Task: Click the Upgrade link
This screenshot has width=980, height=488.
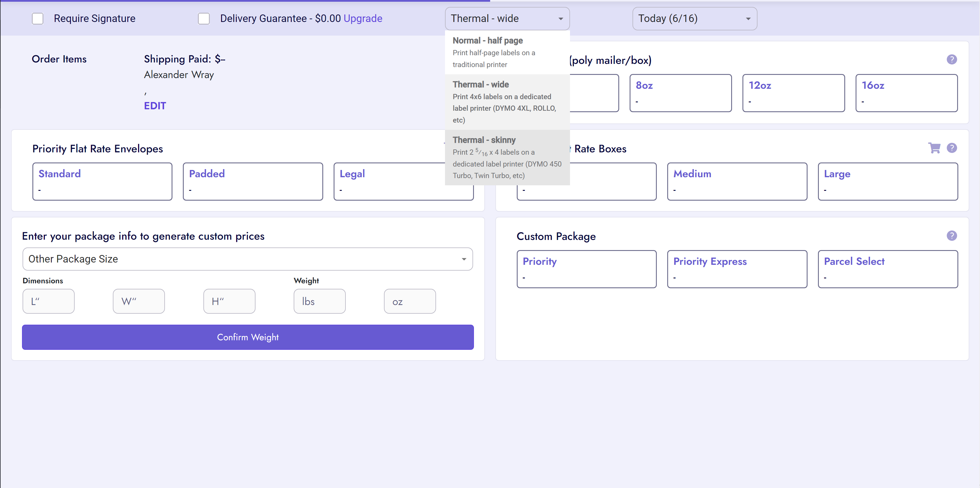Action: [363, 19]
